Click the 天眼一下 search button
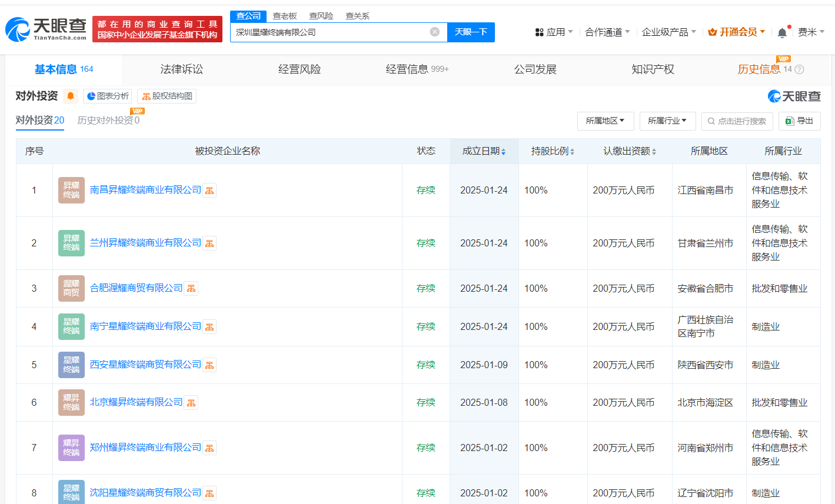 click(x=471, y=32)
